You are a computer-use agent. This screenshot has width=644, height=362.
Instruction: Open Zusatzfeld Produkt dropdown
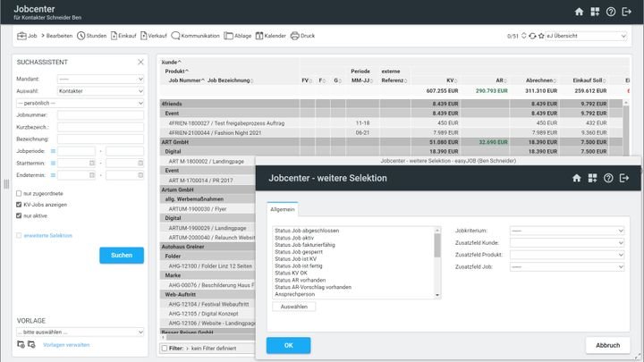click(x=567, y=255)
